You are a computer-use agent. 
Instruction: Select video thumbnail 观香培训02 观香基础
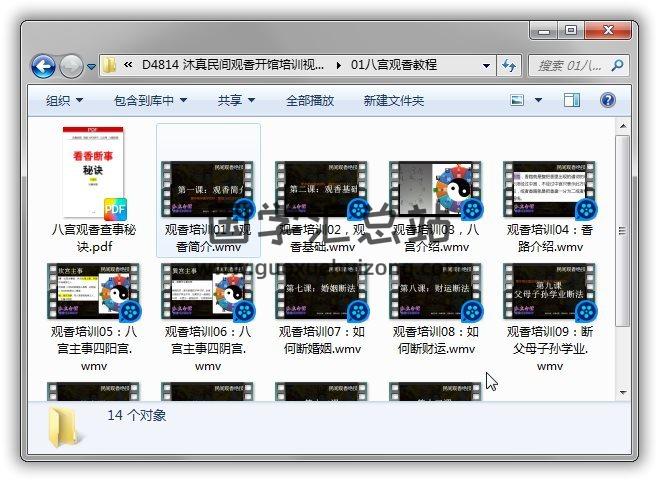coord(322,190)
